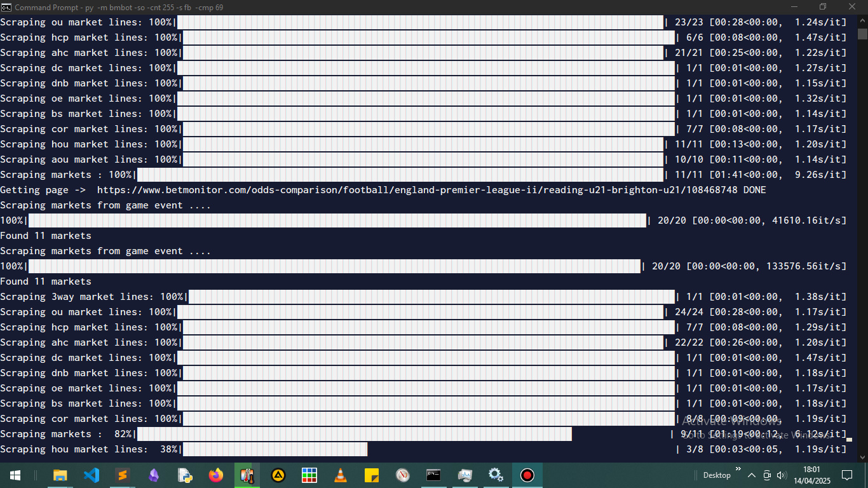Open the Settings gears taskbar icon

pyautogui.click(x=496, y=475)
